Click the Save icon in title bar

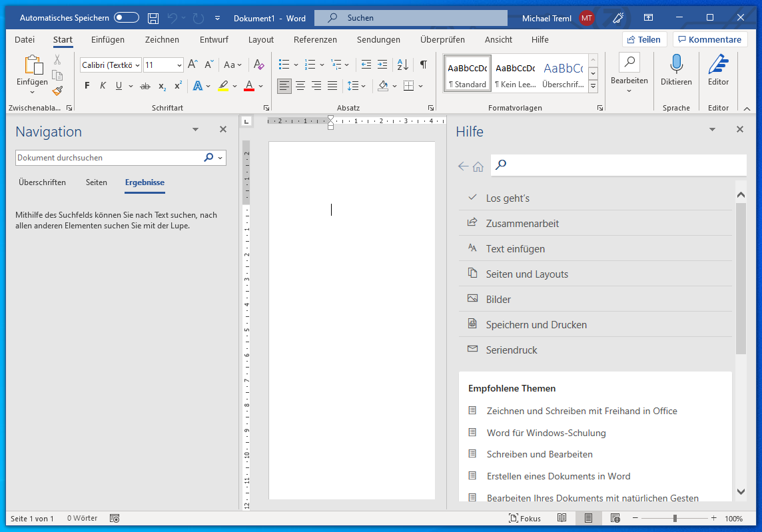coord(153,19)
